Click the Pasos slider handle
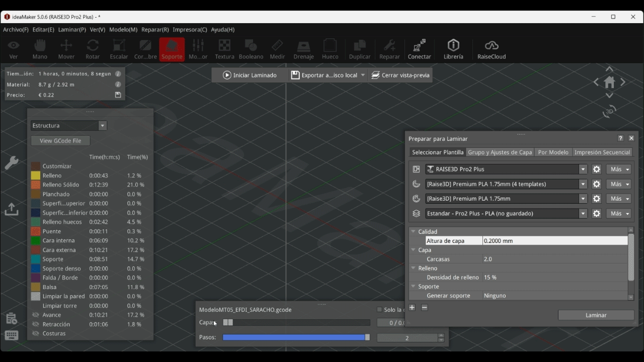Viewport: 644px width, 362px height. 367,338
